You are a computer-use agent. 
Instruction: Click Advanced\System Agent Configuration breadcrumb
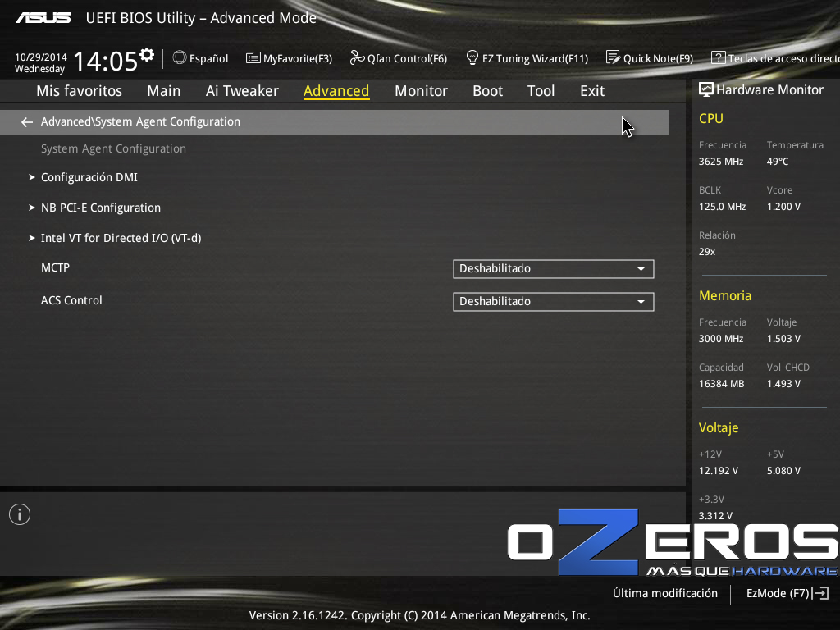140,121
